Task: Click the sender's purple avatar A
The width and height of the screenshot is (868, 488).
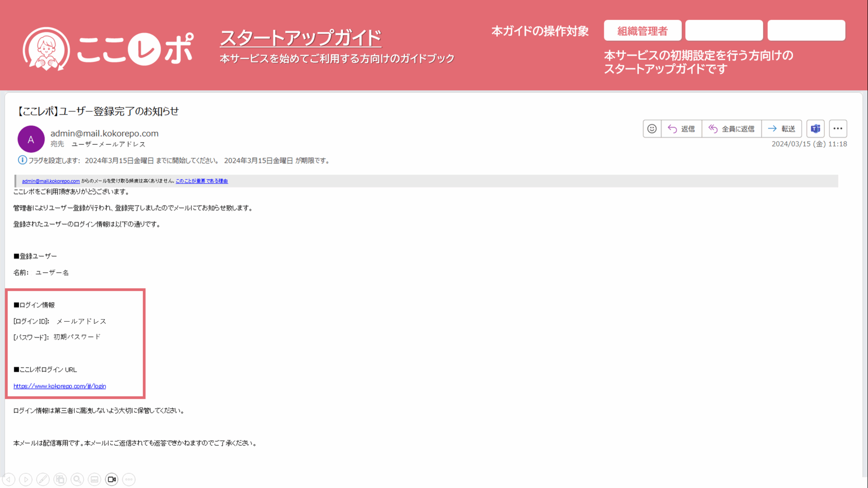Action: click(x=31, y=139)
